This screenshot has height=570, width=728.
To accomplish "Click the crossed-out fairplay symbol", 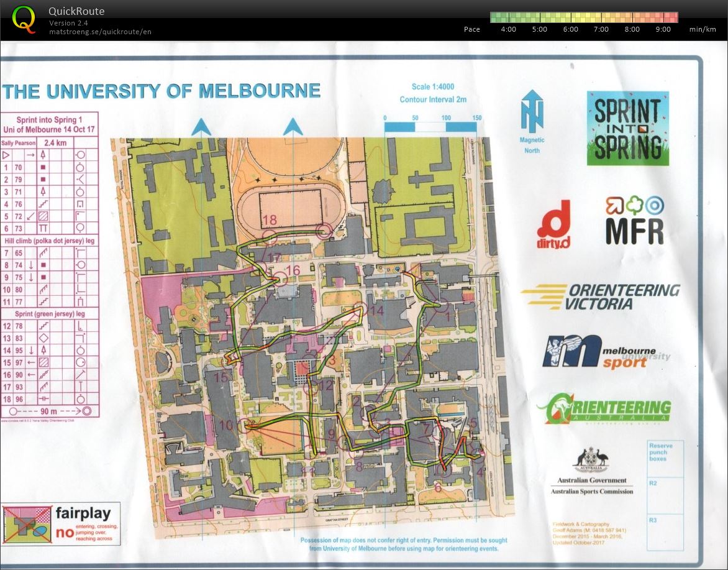I will [x=27, y=524].
